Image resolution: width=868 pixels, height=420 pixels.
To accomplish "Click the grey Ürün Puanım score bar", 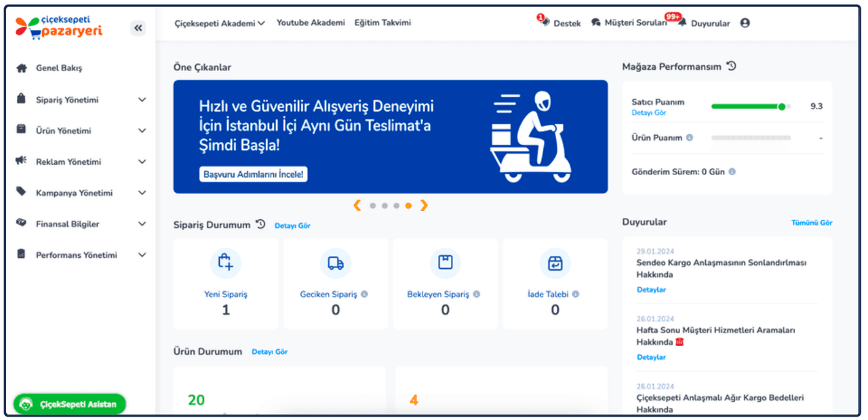I will (x=751, y=138).
